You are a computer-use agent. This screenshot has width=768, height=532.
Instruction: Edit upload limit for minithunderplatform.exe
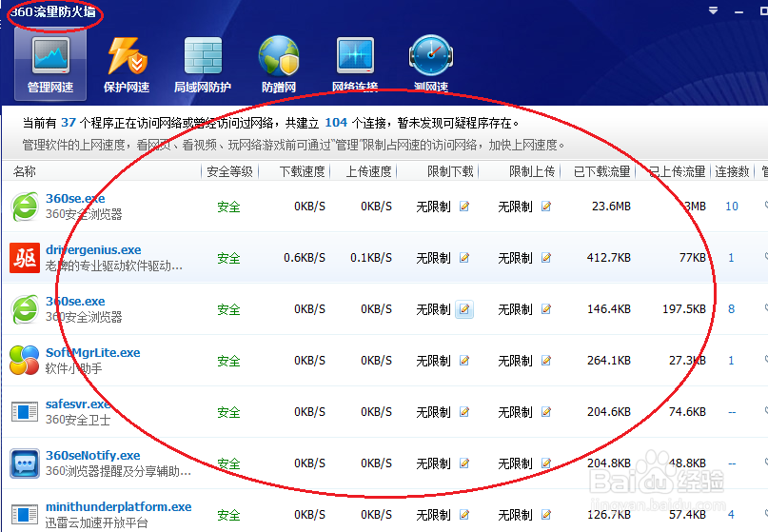[546, 515]
